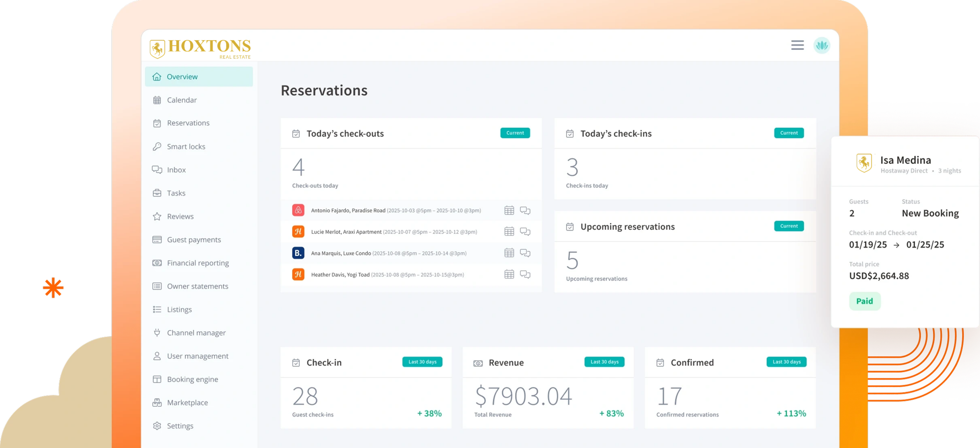Click Last 30 days on Confirmed
Viewport: 980px width, 448px height.
(x=786, y=362)
